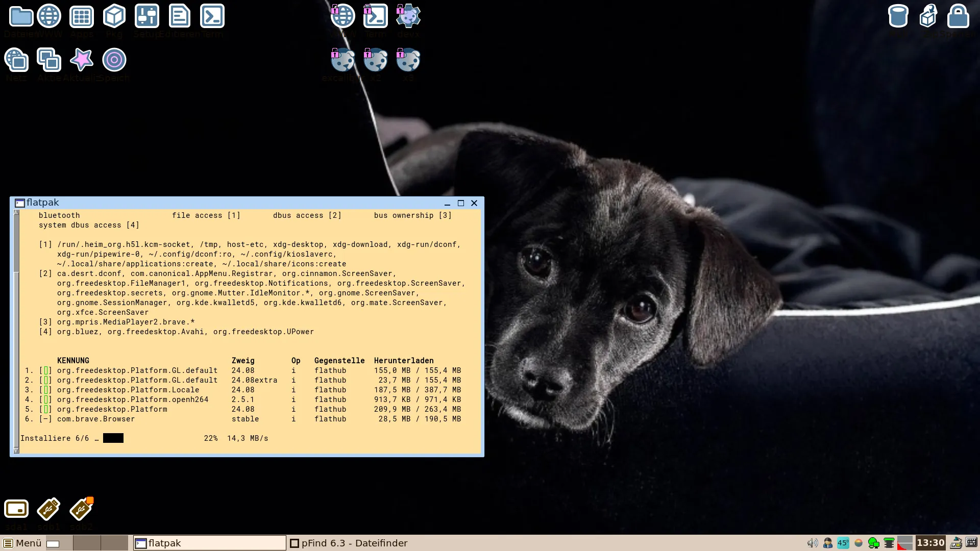Viewport: 980px width, 551px height.
Task: Open the Pkg package manager icon
Action: (114, 17)
